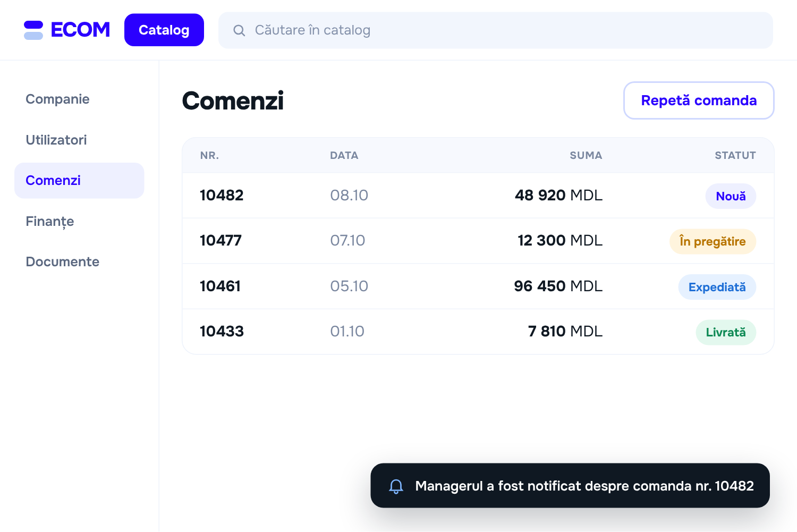This screenshot has width=797, height=532.
Task: Focus the Căutare în catalog search field
Action: point(496,30)
